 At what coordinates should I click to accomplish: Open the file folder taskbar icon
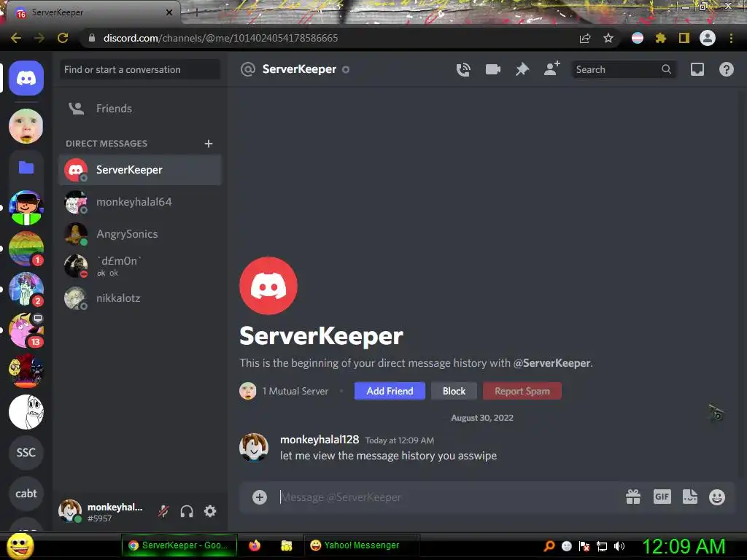[x=286, y=545]
